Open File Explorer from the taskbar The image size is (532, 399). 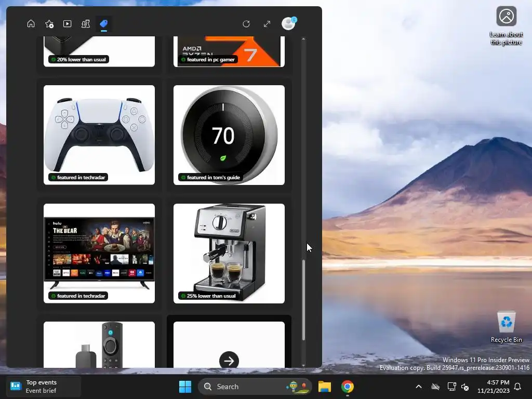point(324,387)
